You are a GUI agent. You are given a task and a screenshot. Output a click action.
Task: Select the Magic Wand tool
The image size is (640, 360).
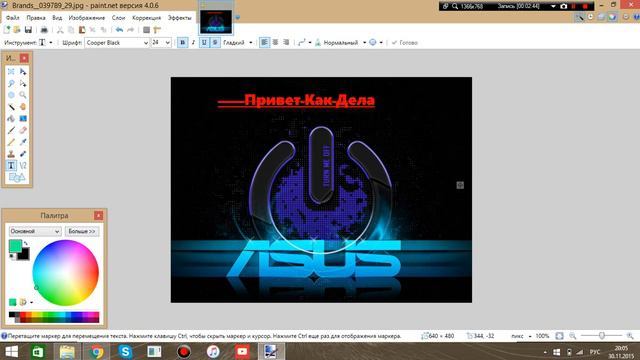[x=11, y=107]
